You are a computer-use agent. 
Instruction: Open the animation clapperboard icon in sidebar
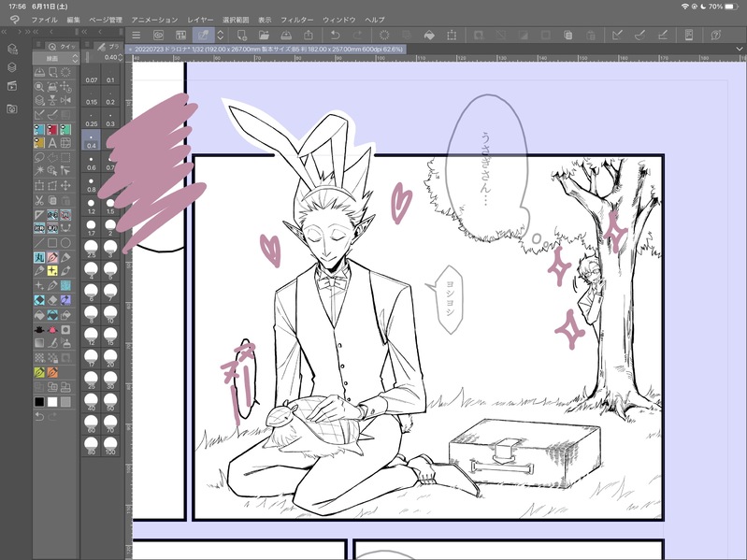coord(12,86)
